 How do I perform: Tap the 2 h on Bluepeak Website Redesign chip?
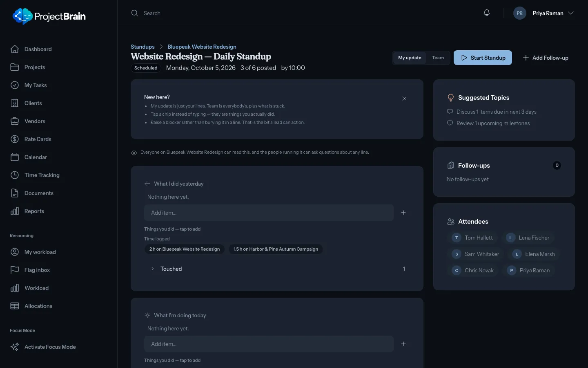(x=185, y=249)
